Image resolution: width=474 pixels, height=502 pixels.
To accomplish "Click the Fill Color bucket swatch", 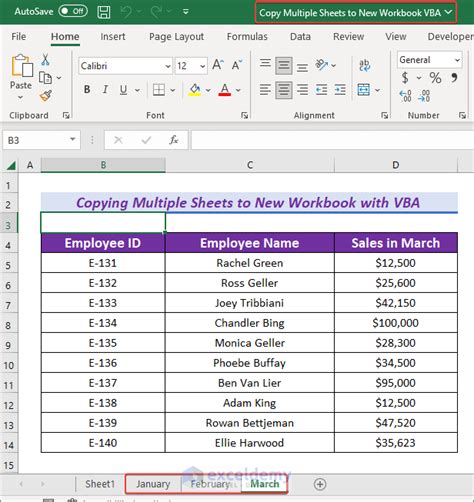I will [195, 90].
